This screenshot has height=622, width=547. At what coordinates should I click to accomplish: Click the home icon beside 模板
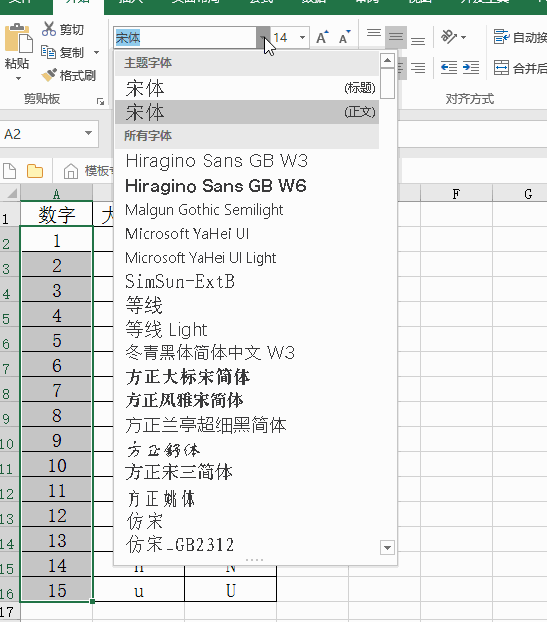[x=71, y=171]
